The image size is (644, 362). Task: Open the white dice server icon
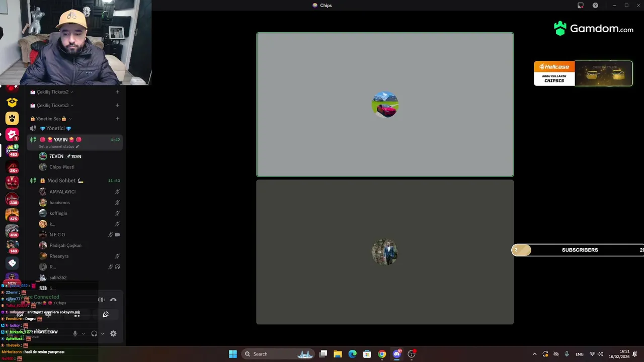(x=12, y=263)
